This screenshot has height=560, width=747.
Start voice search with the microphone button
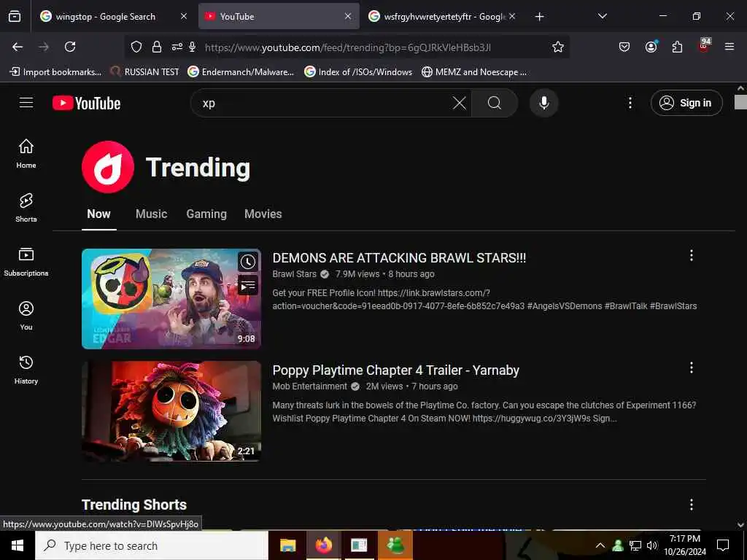pyautogui.click(x=543, y=103)
